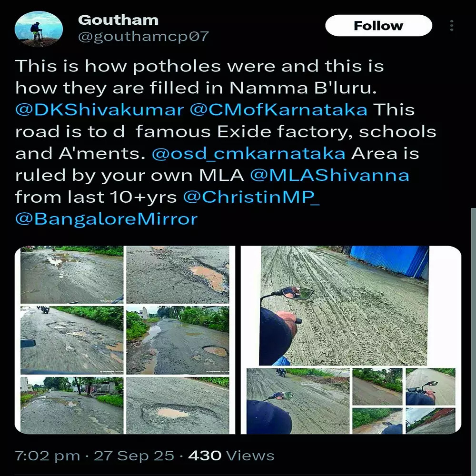Follow the Goutham account

point(378,26)
